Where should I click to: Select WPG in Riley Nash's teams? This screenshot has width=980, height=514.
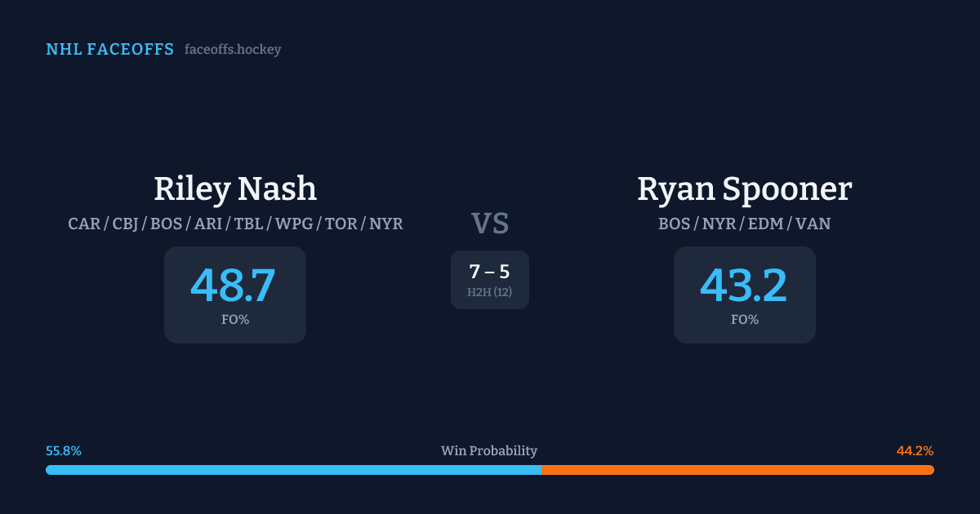(x=294, y=224)
